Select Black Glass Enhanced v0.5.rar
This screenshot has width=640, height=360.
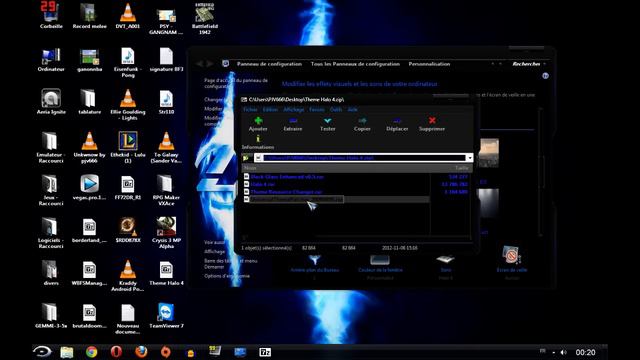(287, 177)
